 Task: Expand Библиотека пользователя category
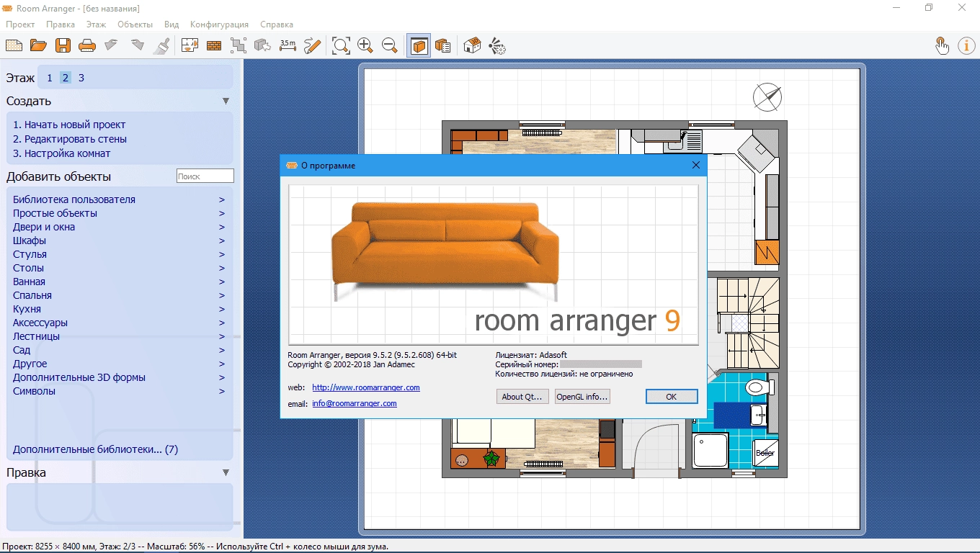click(x=119, y=199)
